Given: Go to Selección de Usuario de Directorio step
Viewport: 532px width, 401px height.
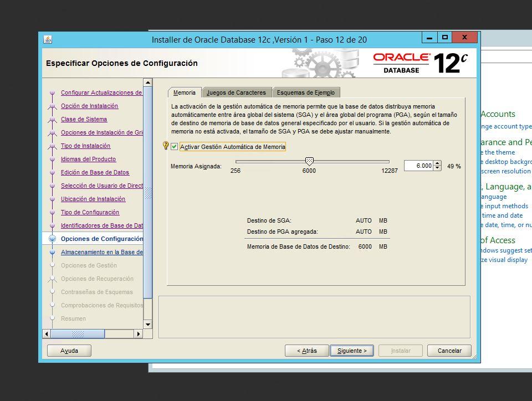Looking at the screenshot, I should click(102, 186).
